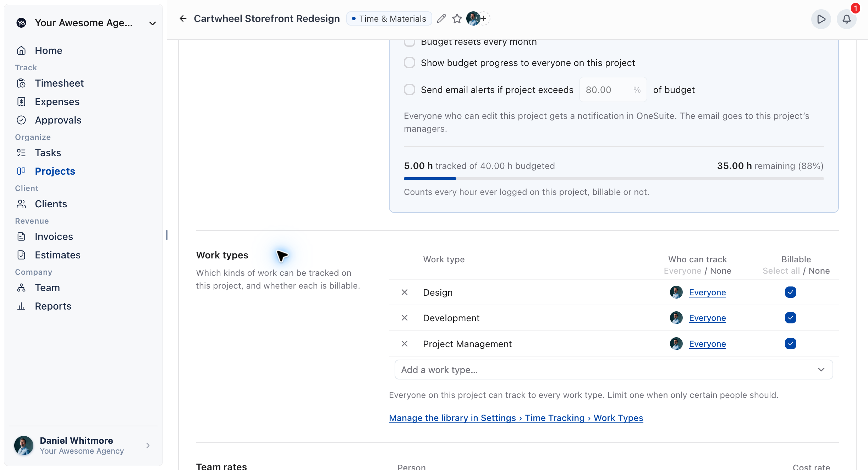Add a member with the plus avatar icon
Screen dimensions: 868x470
[483, 18]
